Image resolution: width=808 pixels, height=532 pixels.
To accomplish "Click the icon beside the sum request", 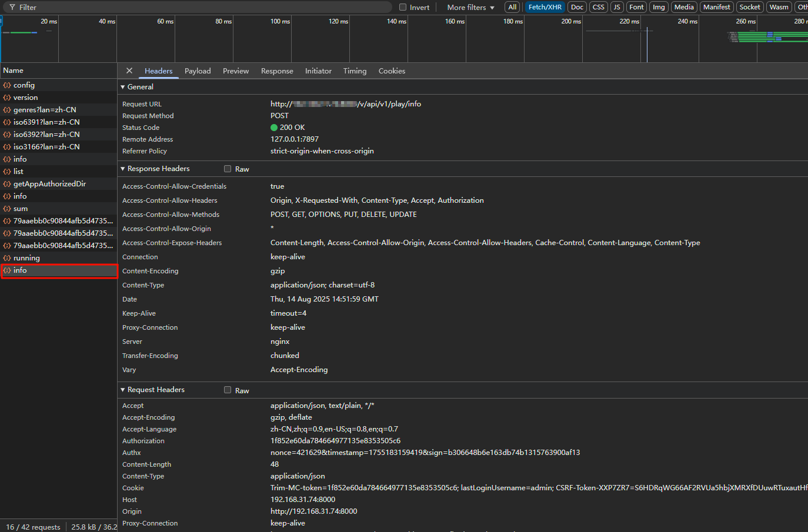I will pyautogui.click(x=7, y=209).
